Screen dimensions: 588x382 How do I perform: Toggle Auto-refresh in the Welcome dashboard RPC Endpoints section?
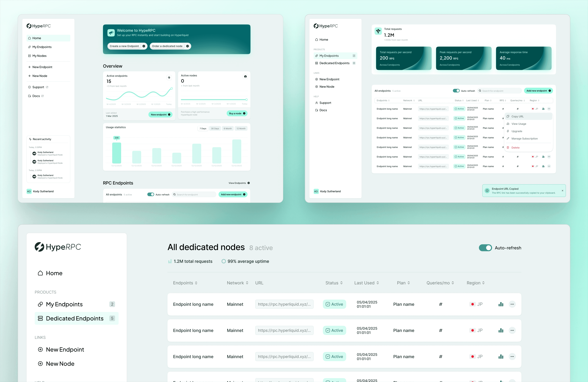tap(151, 195)
